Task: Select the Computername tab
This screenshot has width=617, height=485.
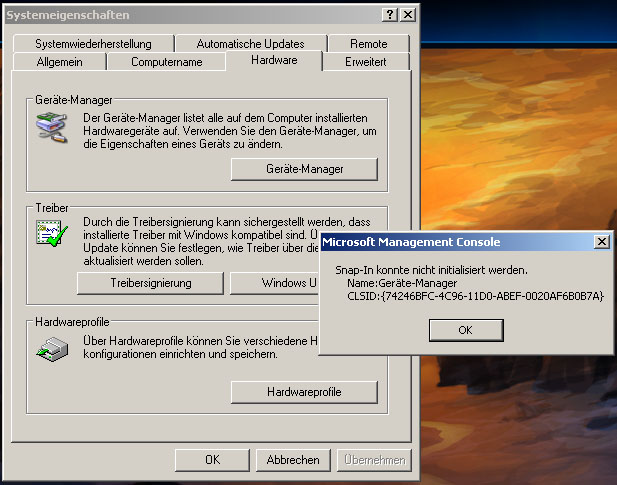Action: pyautogui.click(x=166, y=62)
